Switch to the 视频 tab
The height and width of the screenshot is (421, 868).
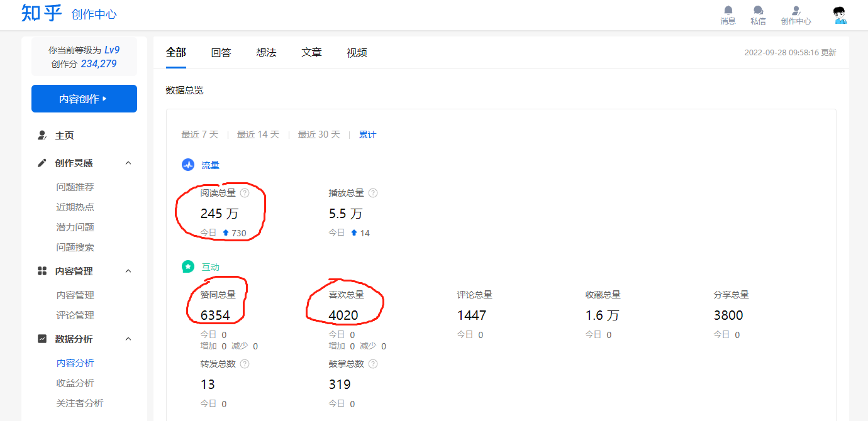357,53
